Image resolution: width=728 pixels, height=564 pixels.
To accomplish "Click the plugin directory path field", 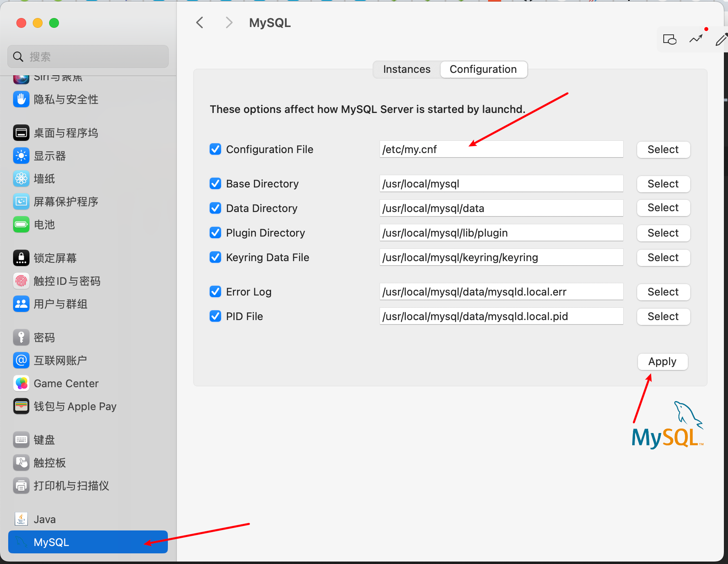I will pos(501,233).
